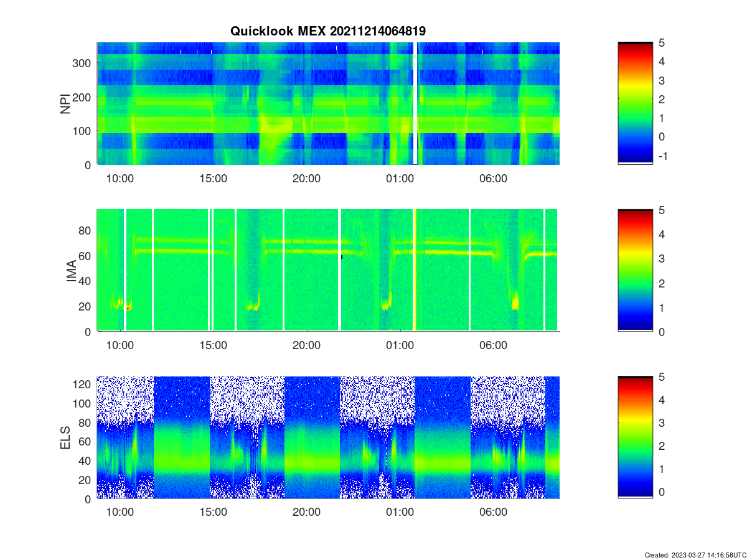Click 20:00 time tick under NPI panel
747x560 pixels.
pos(307,179)
